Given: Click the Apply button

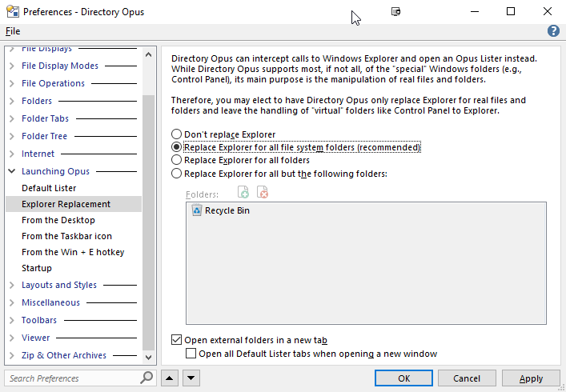Looking at the screenshot, I should 531,378.
